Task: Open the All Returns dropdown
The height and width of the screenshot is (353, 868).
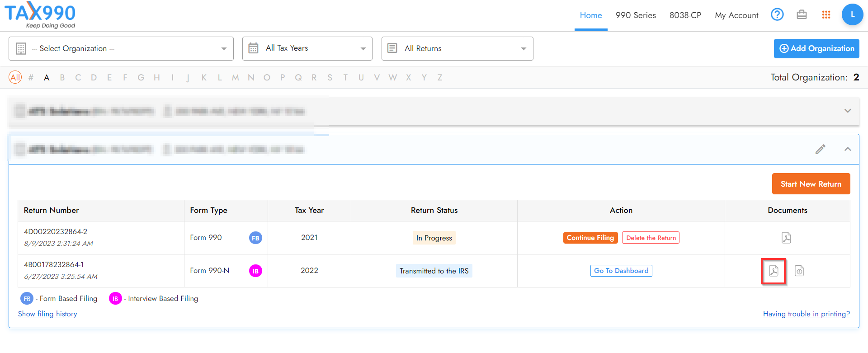Action: (458, 48)
